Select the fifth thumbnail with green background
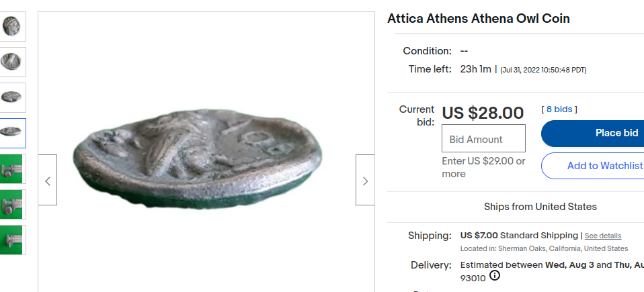The image size is (644, 292). coord(11,168)
